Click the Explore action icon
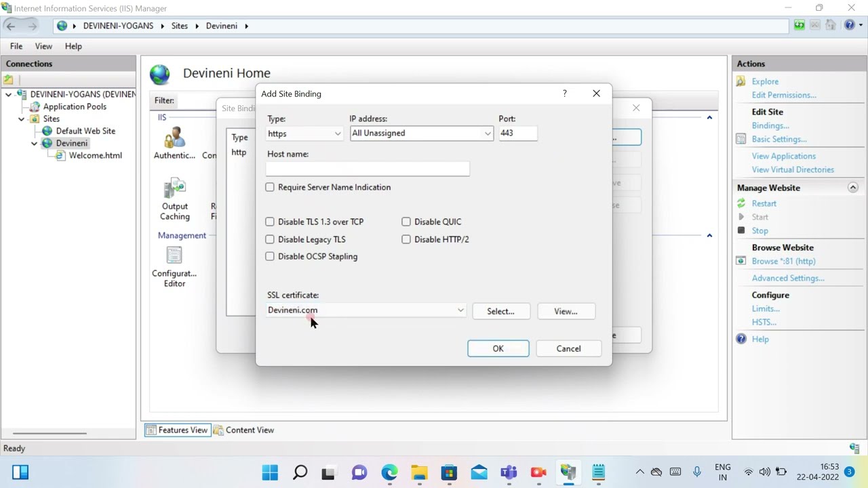Viewport: 868px width, 488px height. pos(741,81)
